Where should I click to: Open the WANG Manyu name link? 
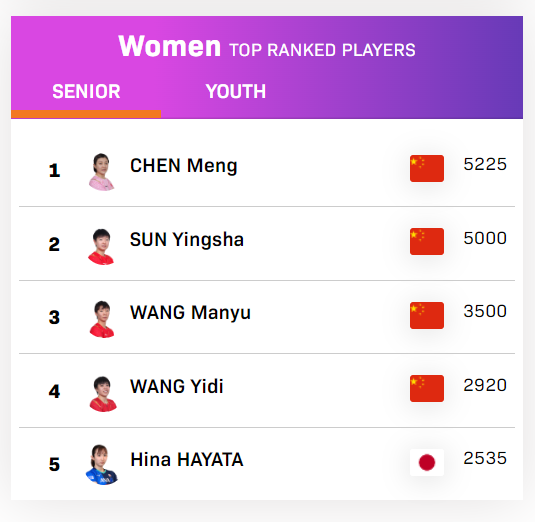(190, 313)
